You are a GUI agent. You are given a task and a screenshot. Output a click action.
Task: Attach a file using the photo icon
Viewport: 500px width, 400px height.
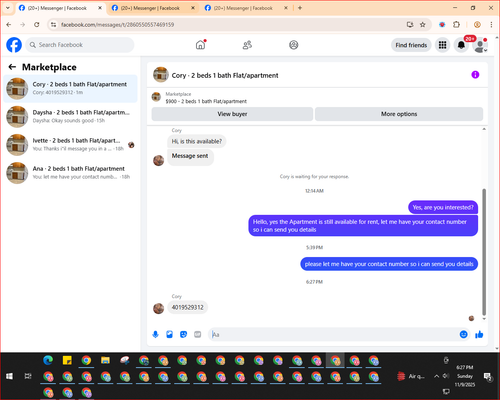pyautogui.click(x=169, y=334)
